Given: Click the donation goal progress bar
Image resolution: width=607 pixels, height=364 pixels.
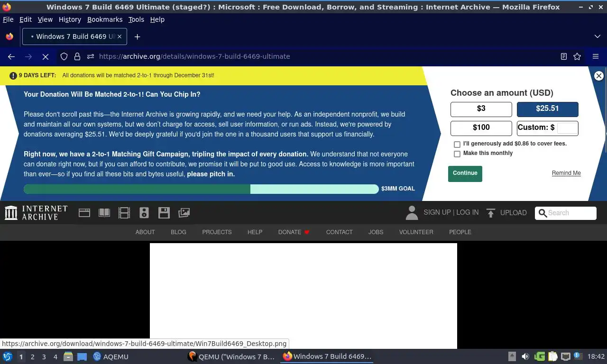Looking at the screenshot, I should click(201, 189).
